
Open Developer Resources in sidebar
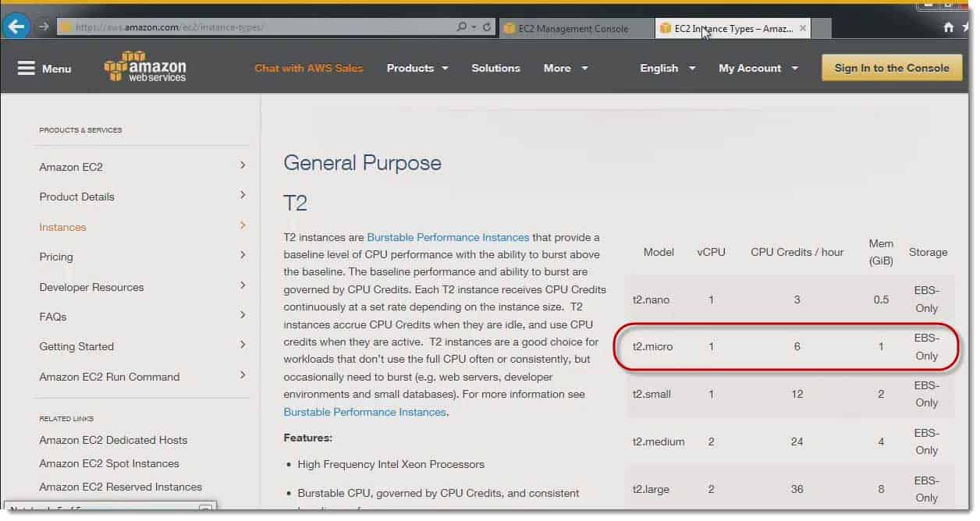tap(91, 287)
